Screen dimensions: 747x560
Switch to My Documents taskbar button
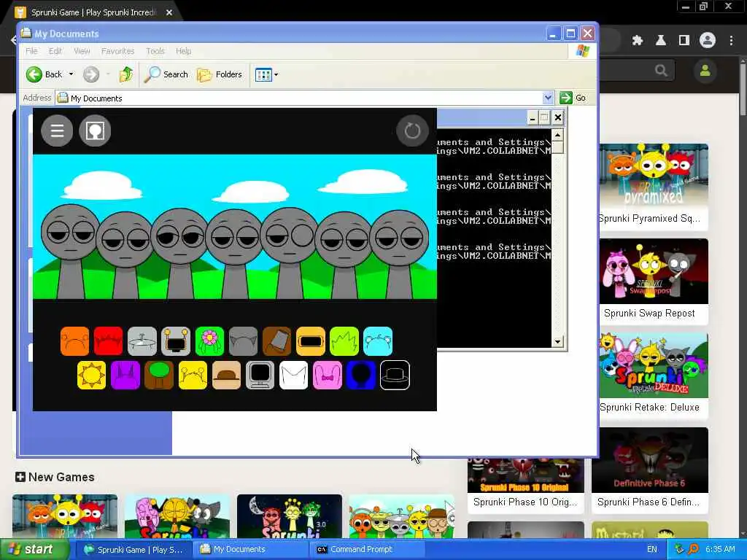click(252, 550)
